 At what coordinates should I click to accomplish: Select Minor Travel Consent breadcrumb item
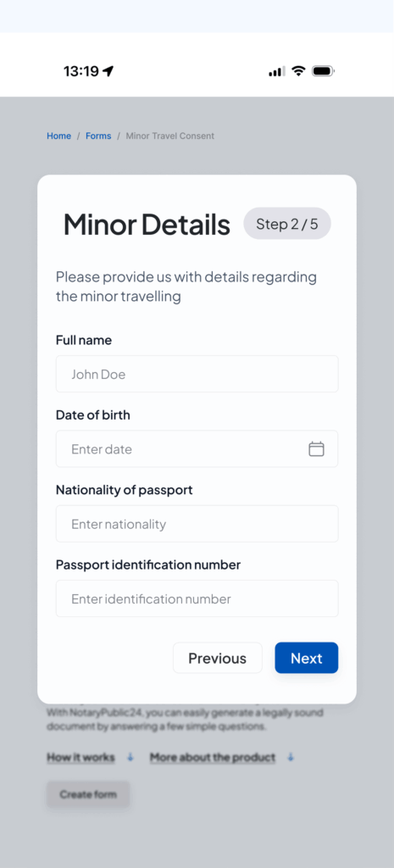[x=169, y=136]
